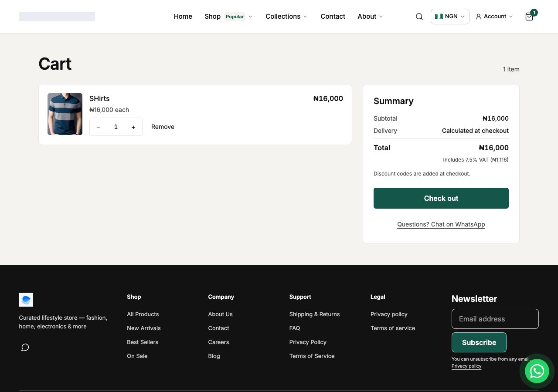The height and width of the screenshot is (392, 558).
Task: Click the 'Includes 7.5% VAT' text
Action: pyautogui.click(x=476, y=160)
